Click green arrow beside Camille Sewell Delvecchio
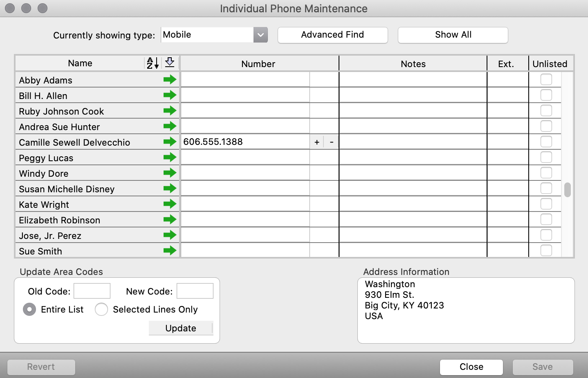Screen dimensions: 588x378 170,142
